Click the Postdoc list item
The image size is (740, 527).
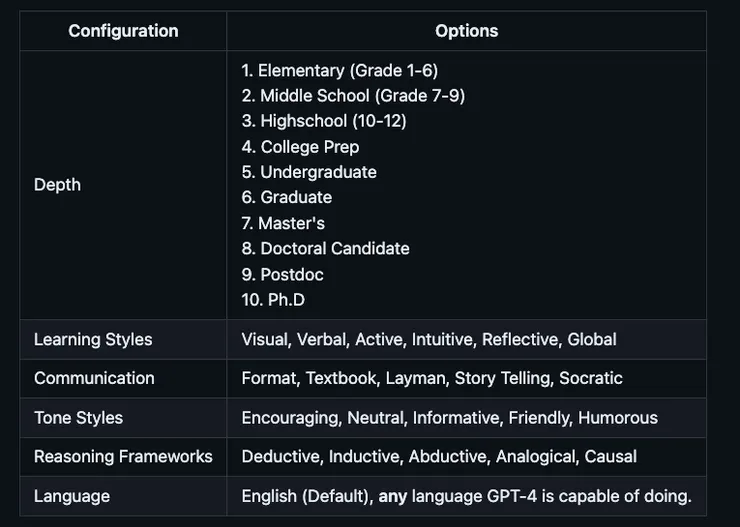click(282, 274)
